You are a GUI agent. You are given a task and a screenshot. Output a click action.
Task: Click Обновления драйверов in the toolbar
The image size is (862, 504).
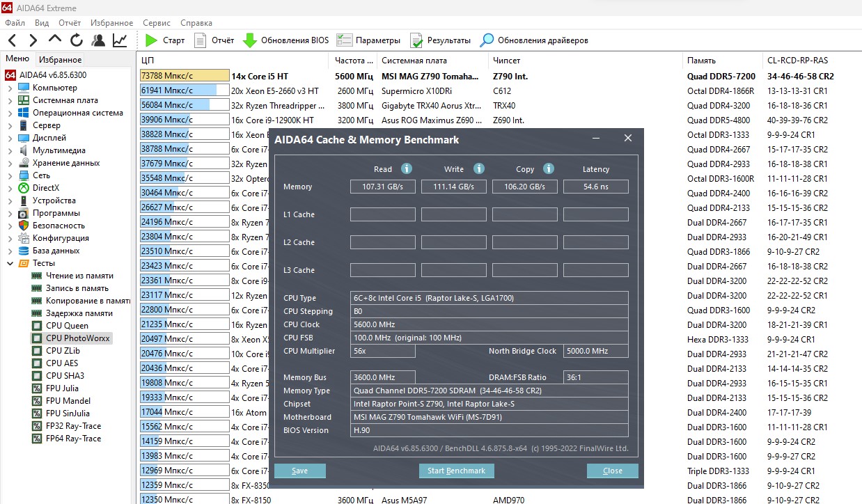[535, 40]
